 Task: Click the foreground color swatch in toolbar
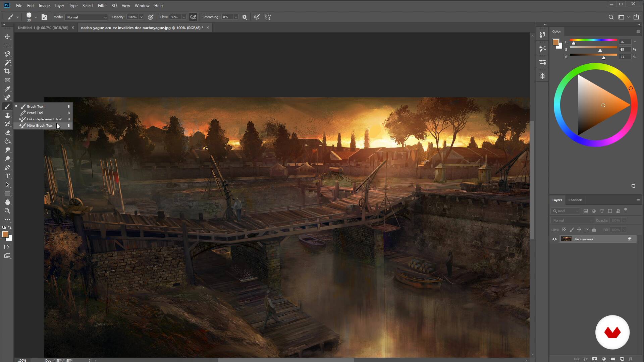tap(5, 235)
